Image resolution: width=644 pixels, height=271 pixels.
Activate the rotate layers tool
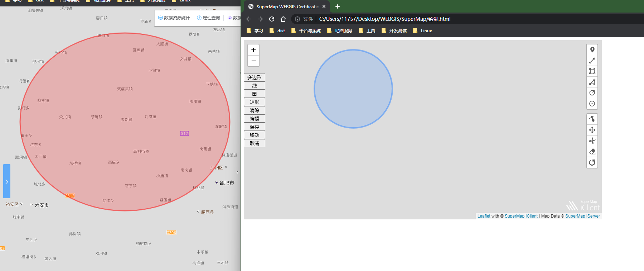(x=592, y=162)
